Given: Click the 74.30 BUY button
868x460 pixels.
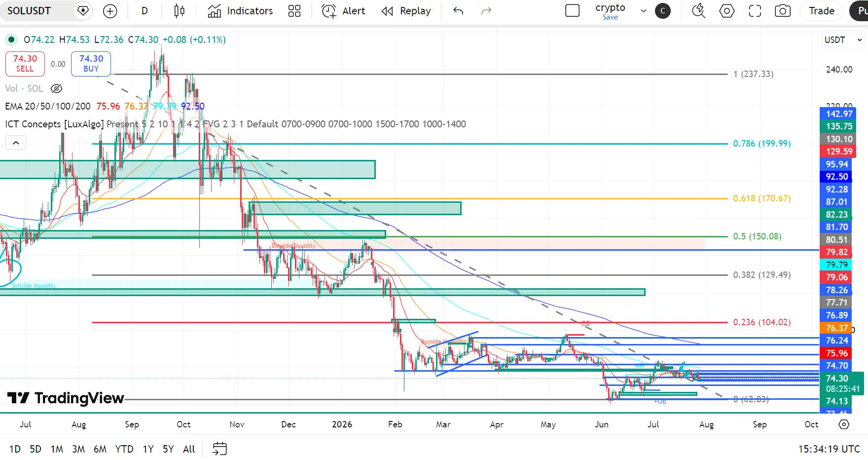Looking at the screenshot, I should point(91,64).
